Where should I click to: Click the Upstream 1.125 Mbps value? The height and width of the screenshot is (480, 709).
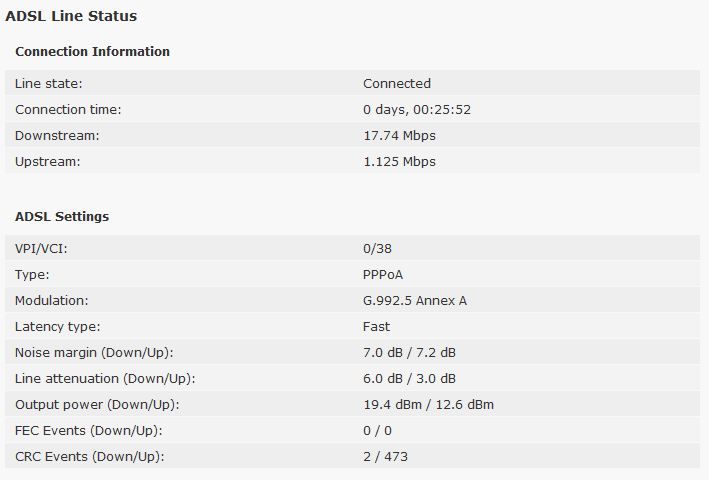pyautogui.click(x=400, y=162)
